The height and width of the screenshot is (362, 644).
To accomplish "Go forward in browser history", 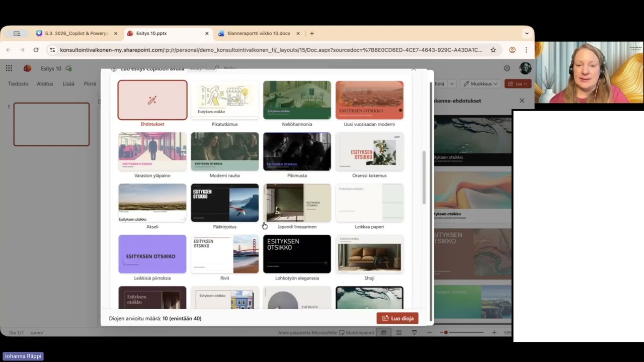I will tap(22, 50).
